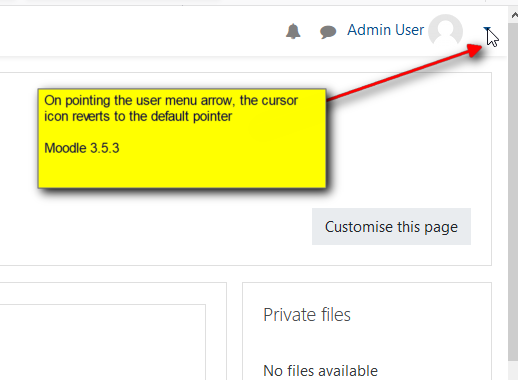Click the scrollbar track below the thumb
The height and width of the screenshot is (380, 518).
click(513, 370)
